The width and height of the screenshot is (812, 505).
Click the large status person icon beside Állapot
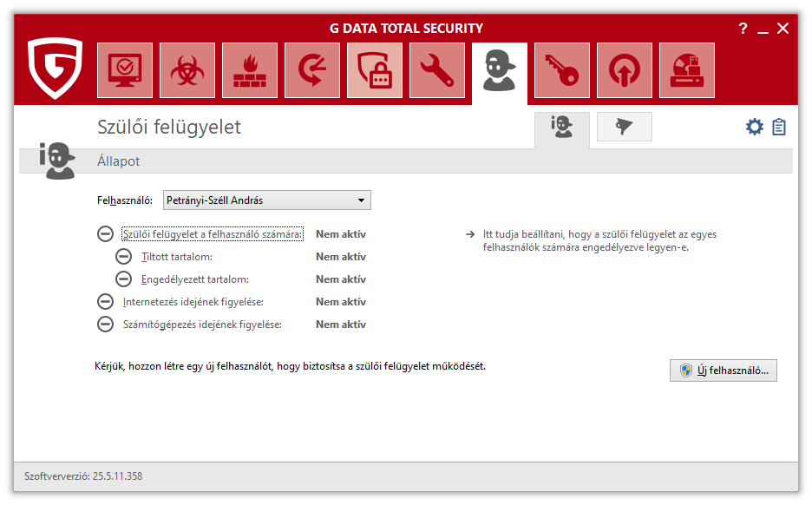57,161
